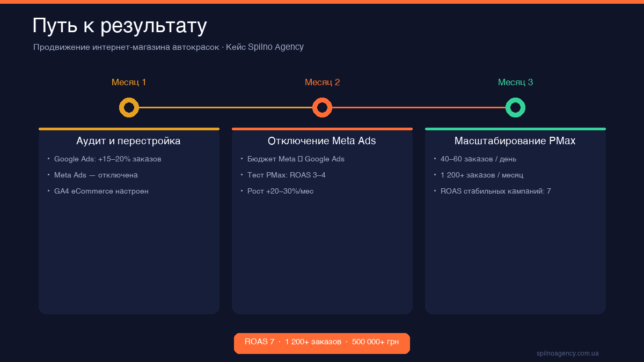Screen dimensions: 644x362
Task: Click the Месяц 3 green timeline marker
Action: [x=515, y=108]
